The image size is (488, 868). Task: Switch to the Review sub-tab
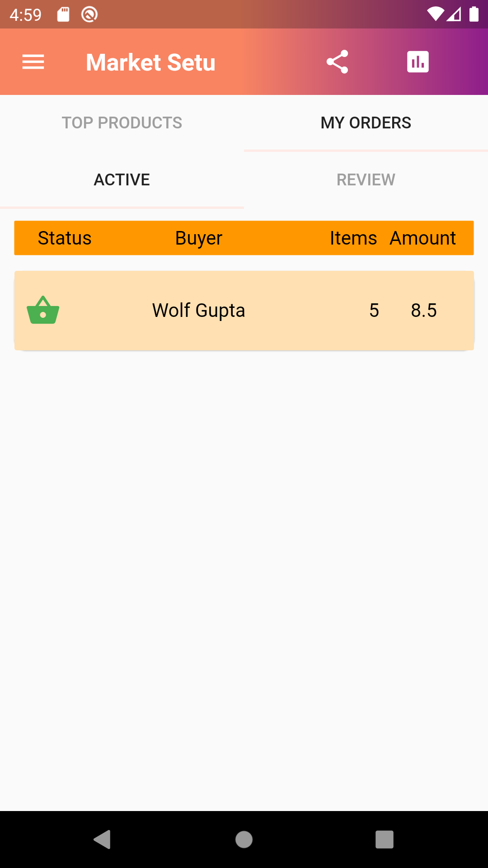click(x=366, y=180)
